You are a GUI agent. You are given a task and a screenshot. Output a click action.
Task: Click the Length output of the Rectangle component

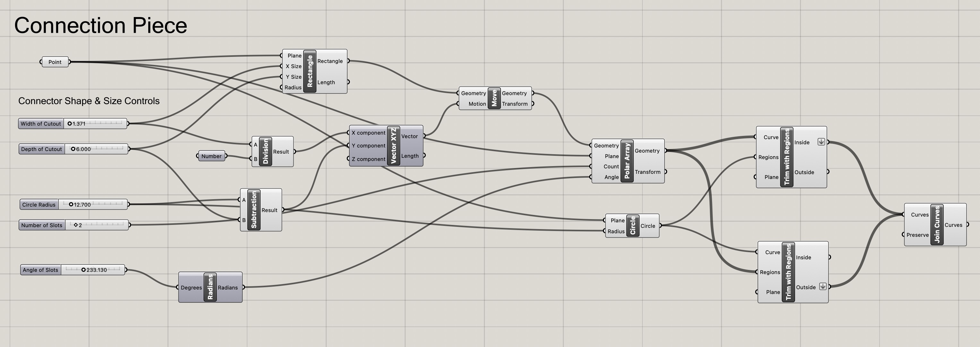click(326, 82)
